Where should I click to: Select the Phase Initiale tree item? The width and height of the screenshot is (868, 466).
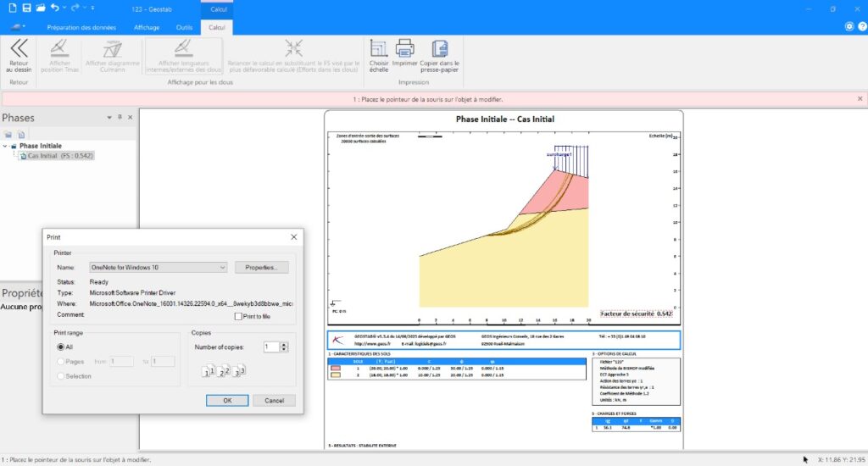[x=41, y=146]
